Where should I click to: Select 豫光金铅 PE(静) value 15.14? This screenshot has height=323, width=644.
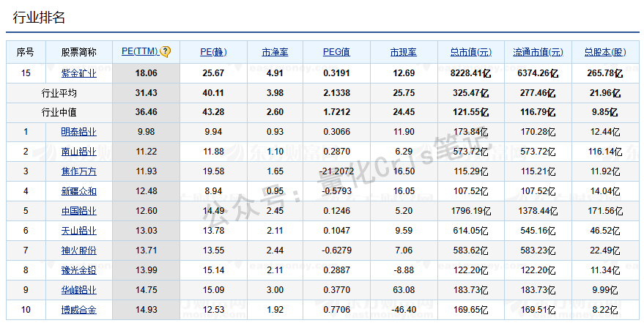[x=214, y=270]
